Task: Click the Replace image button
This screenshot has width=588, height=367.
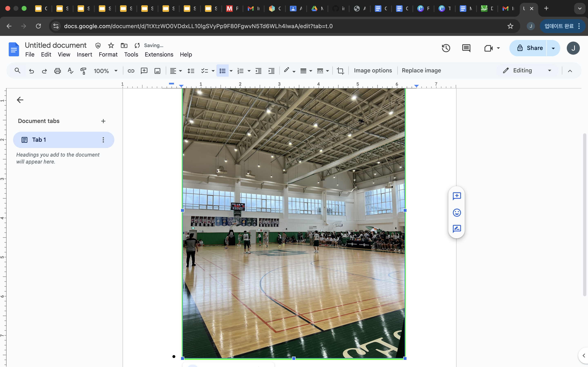Action: [x=421, y=70]
